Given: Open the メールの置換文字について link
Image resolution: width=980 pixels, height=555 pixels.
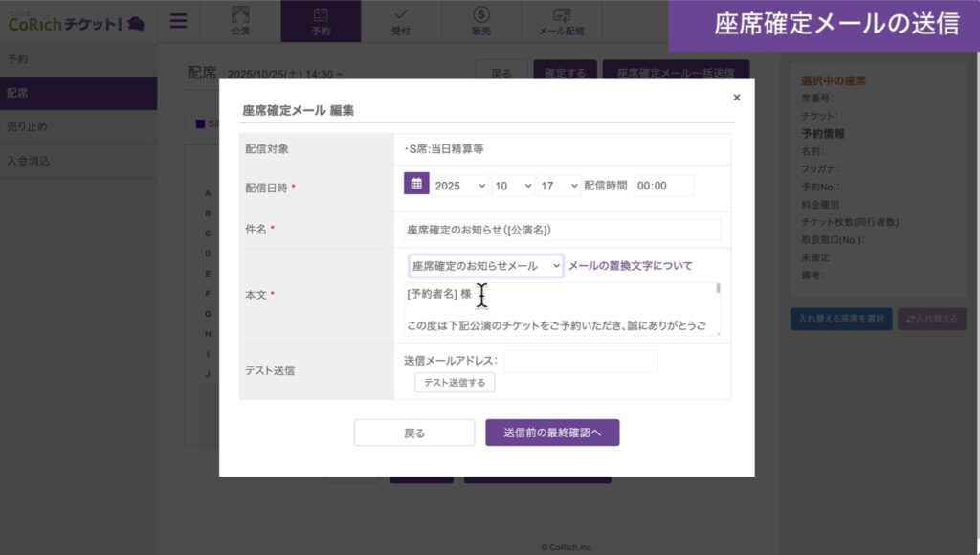Looking at the screenshot, I should click(630, 265).
